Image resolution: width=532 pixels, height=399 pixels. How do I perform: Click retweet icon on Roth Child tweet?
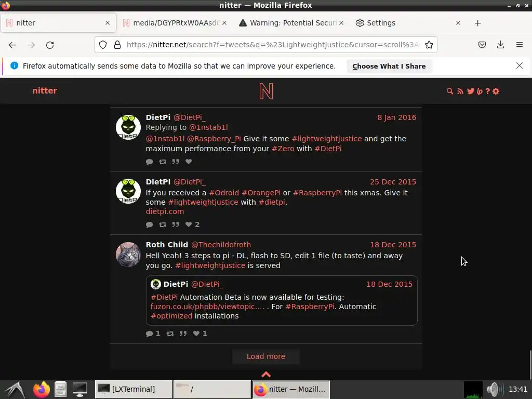point(170,334)
